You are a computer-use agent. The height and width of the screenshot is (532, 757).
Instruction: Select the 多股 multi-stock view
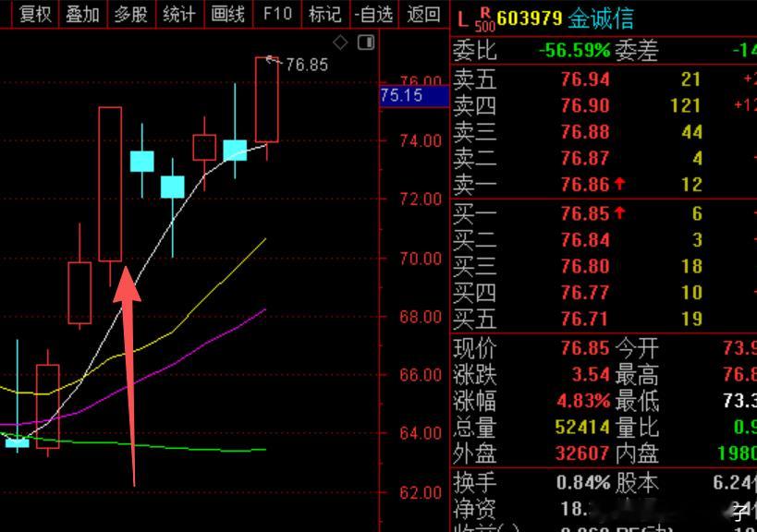point(131,14)
